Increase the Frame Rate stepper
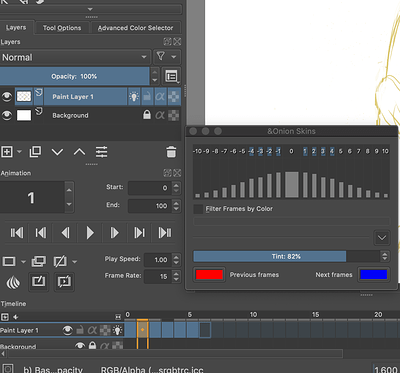This screenshot has width=400, height=373. click(x=176, y=273)
